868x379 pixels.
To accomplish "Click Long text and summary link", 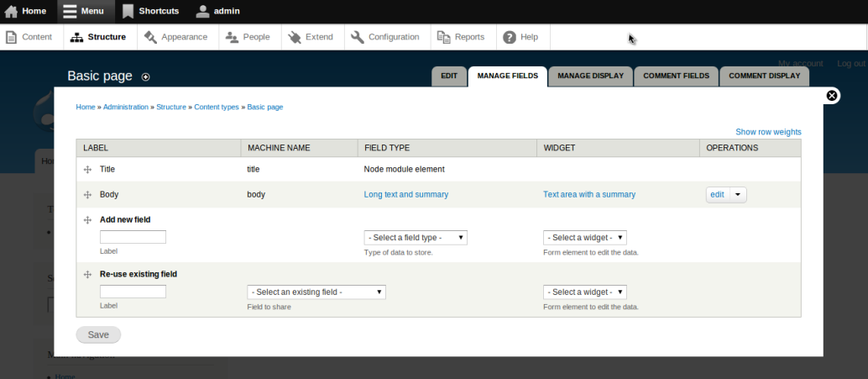I will coord(405,194).
